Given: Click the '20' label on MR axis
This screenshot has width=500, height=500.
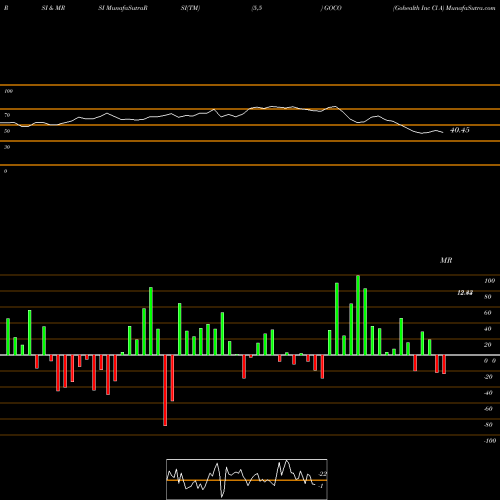Looking at the screenshot, I should click(x=488, y=345).
